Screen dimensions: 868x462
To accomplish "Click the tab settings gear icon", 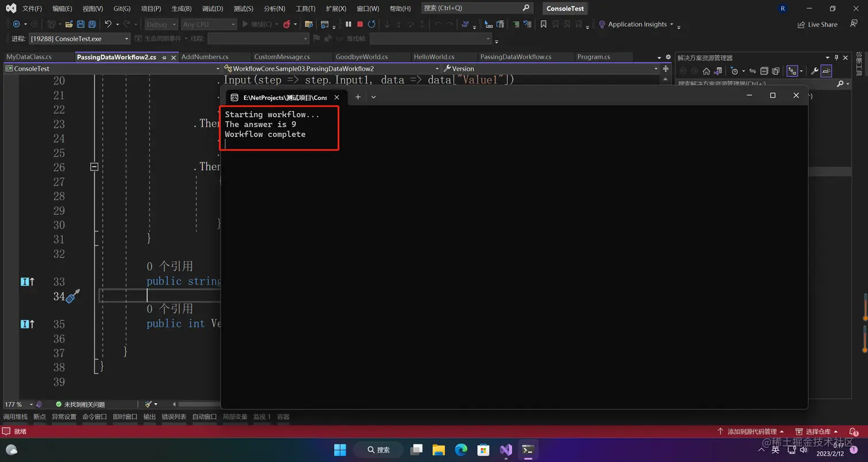I will coord(668,57).
